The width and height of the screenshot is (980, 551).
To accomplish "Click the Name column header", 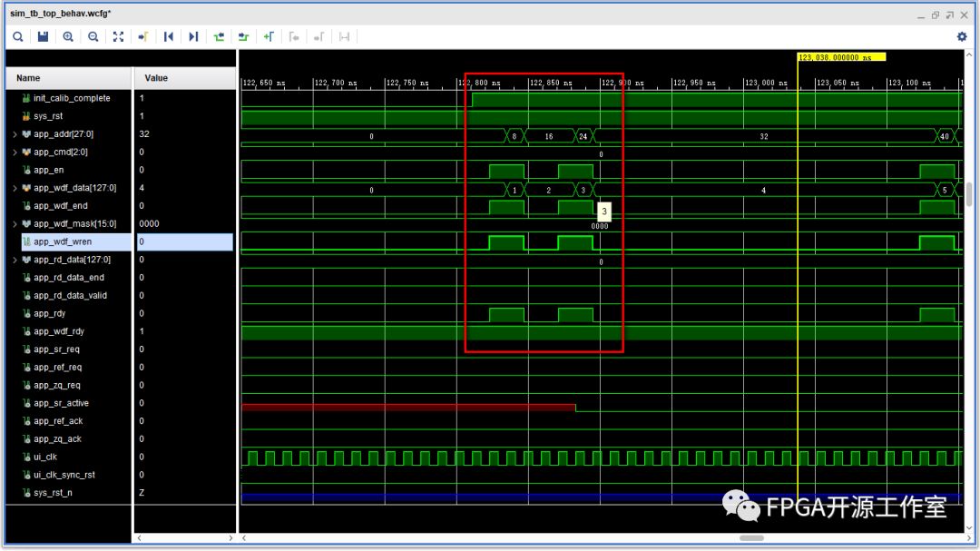I will (29, 78).
